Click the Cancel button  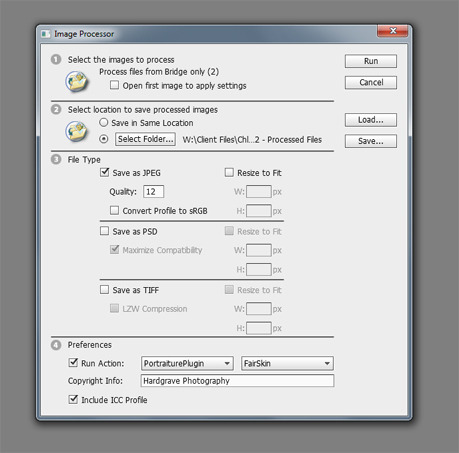point(371,83)
